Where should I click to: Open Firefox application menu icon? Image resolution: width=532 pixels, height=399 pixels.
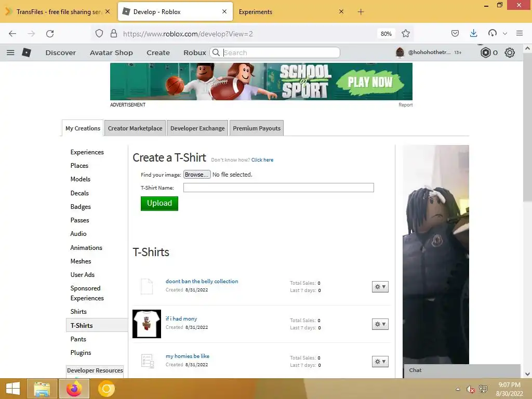tap(520, 33)
